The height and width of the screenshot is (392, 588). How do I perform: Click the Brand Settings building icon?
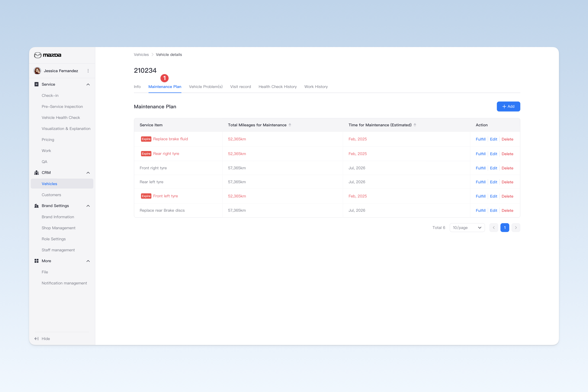pyautogui.click(x=36, y=206)
